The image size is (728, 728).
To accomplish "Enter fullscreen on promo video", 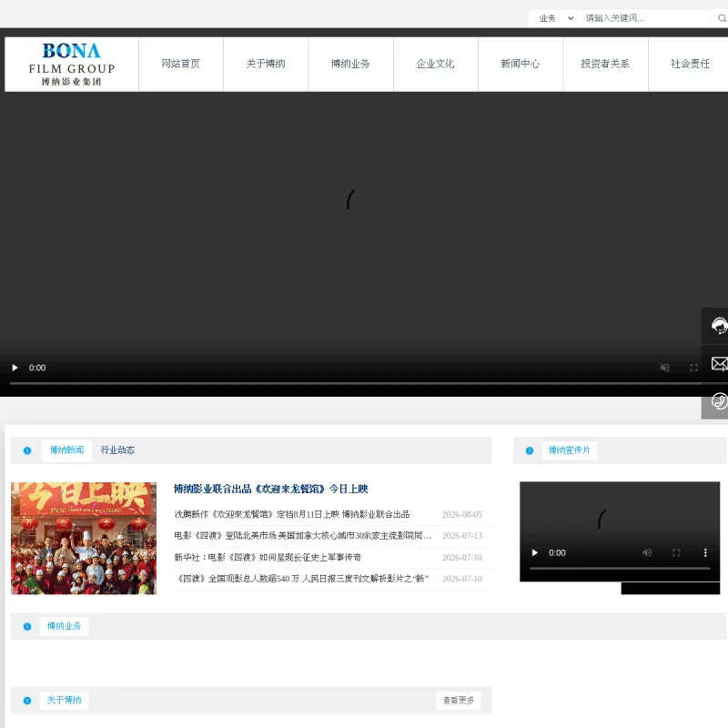I will [x=676, y=552].
